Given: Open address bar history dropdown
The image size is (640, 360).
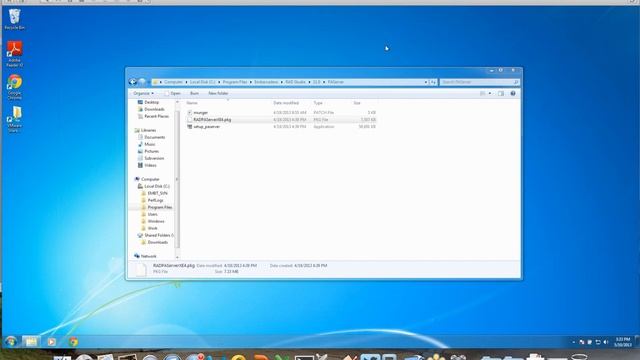Looking at the screenshot, I should (x=426, y=82).
